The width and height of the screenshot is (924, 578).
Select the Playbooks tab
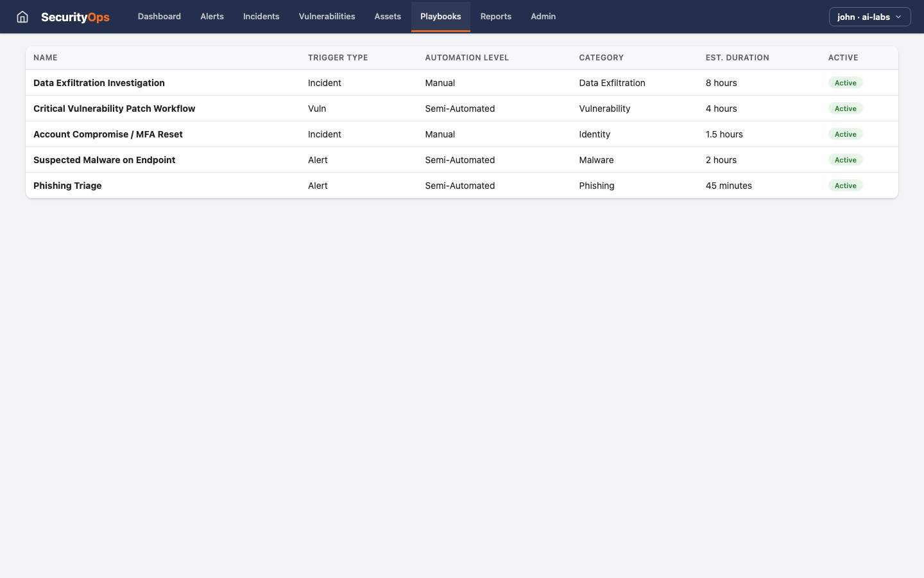pyautogui.click(x=441, y=17)
